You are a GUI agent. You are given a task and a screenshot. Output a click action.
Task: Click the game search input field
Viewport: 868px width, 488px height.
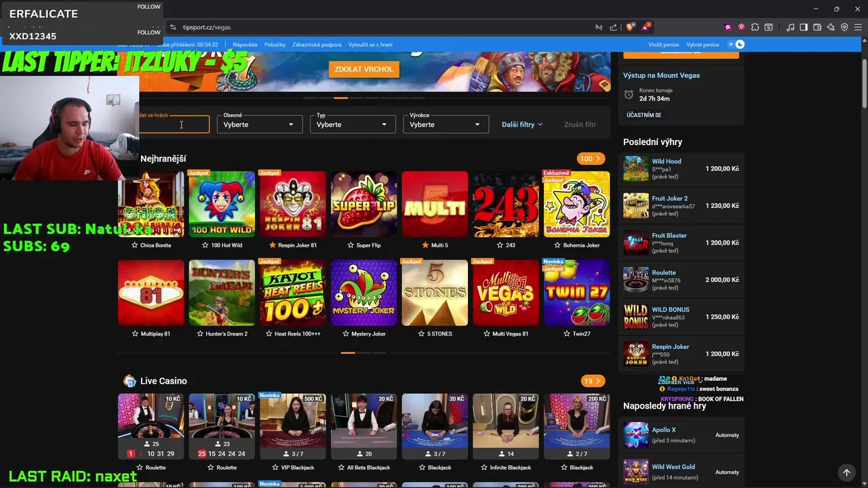pos(174,125)
